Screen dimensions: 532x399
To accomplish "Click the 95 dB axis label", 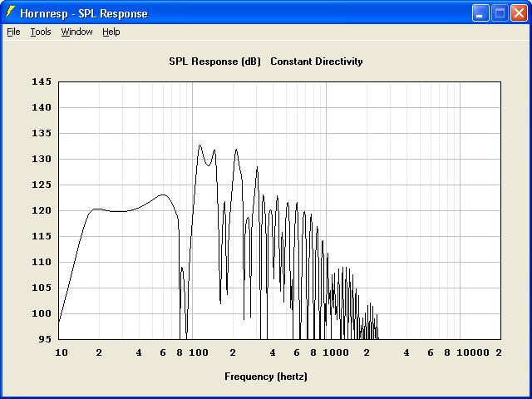I will coord(45,339).
